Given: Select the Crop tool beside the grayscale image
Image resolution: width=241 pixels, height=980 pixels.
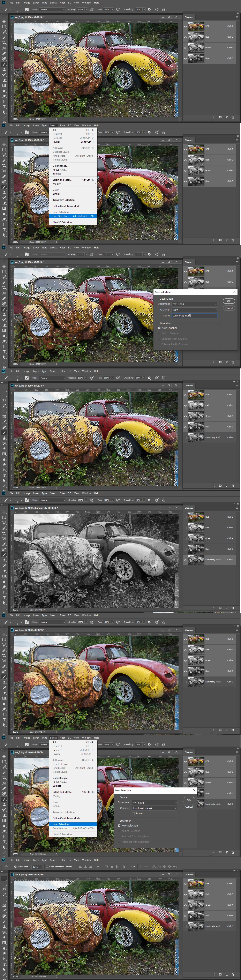Looking at the screenshot, I should pyautogui.click(x=4, y=533).
